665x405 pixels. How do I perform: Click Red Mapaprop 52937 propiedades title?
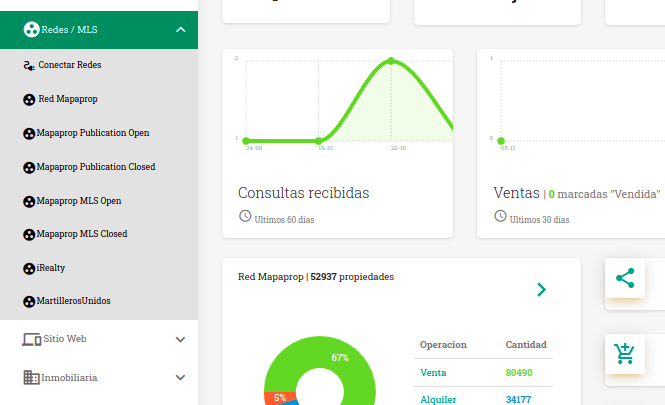pos(316,277)
